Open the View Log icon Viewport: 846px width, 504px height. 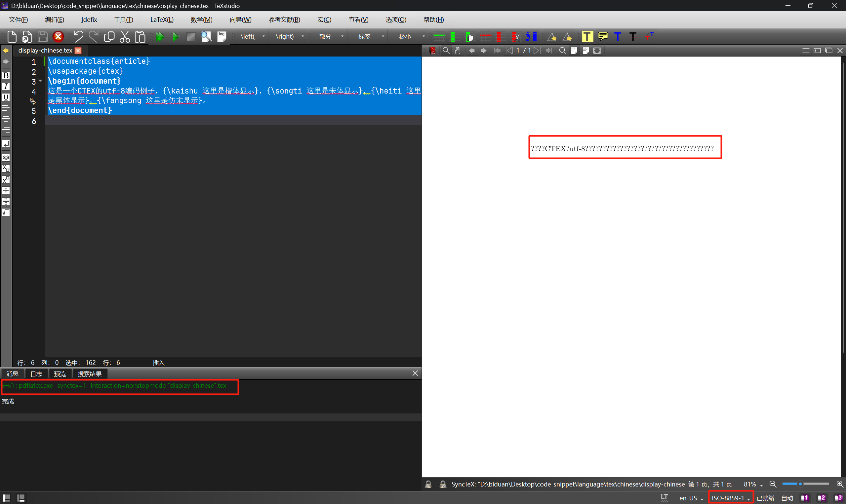click(222, 37)
